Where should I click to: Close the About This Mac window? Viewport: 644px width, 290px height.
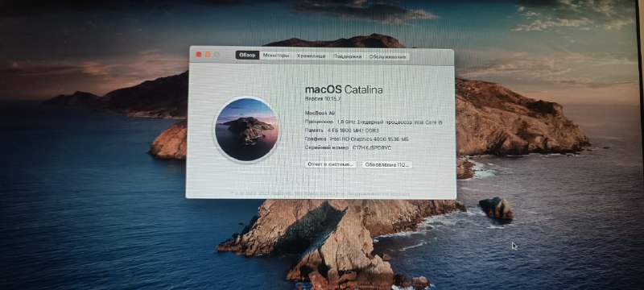199,54
